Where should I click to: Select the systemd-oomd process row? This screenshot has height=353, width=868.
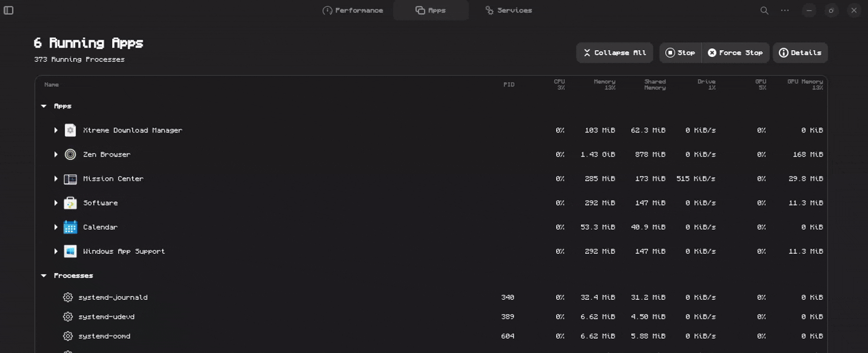(248, 336)
